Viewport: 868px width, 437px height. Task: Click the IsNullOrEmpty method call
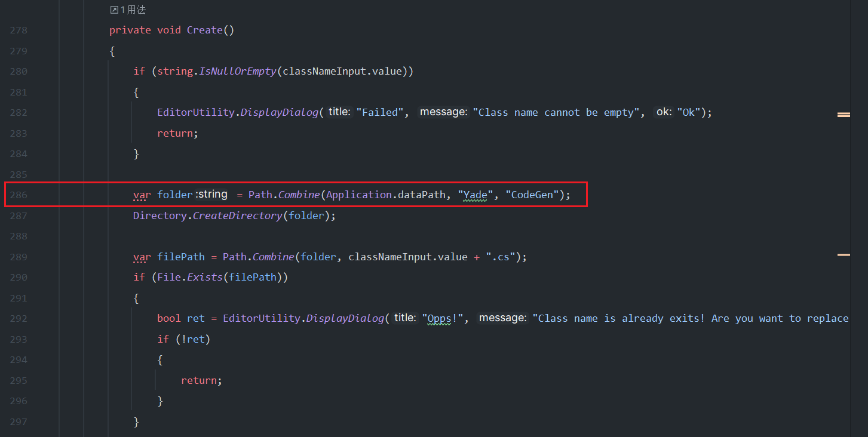pyautogui.click(x=237, y=71)
